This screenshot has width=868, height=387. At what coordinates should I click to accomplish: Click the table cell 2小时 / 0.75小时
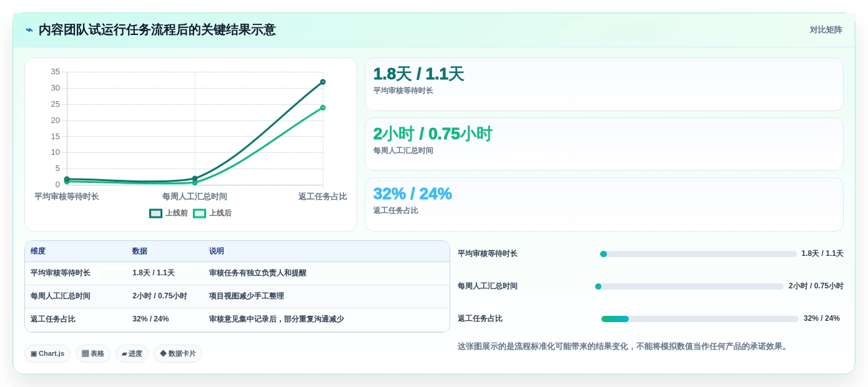[x=165, y=296]
